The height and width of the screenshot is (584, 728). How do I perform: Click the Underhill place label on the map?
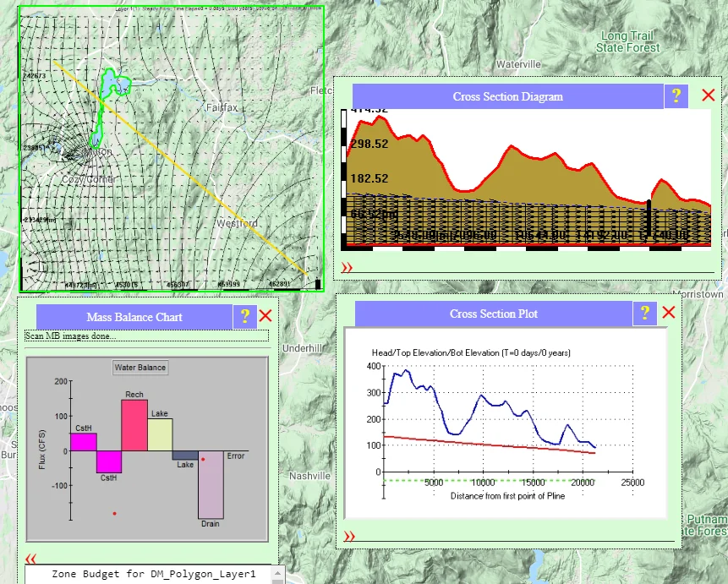302,348
